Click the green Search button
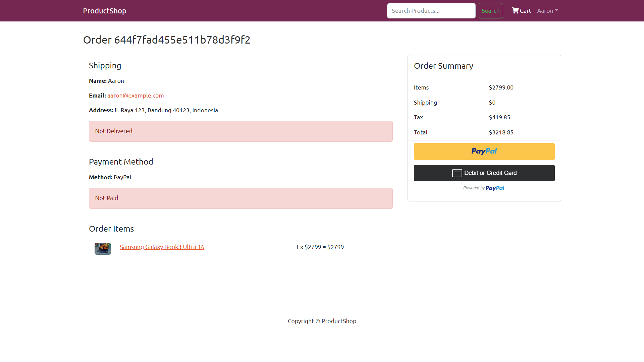 [490, 11]
